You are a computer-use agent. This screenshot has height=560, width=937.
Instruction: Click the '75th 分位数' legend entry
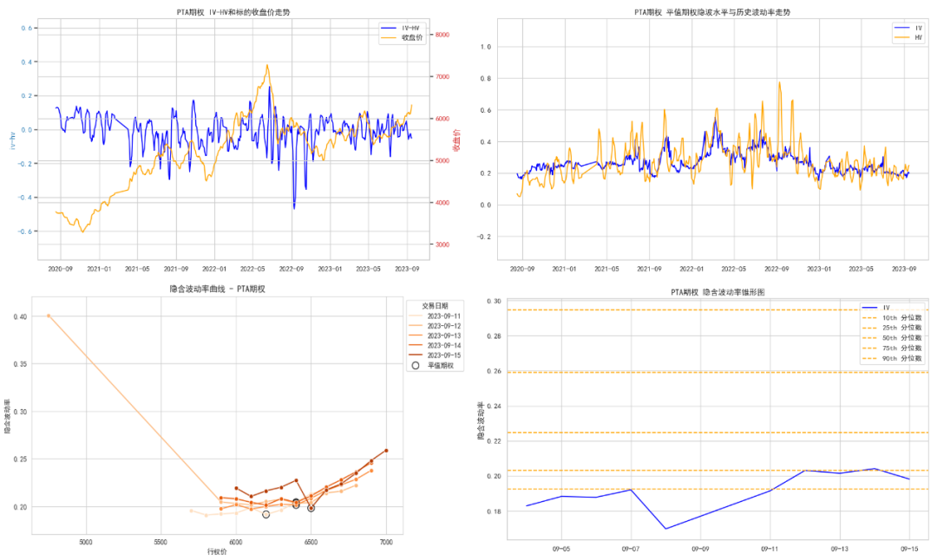point(892,348)
